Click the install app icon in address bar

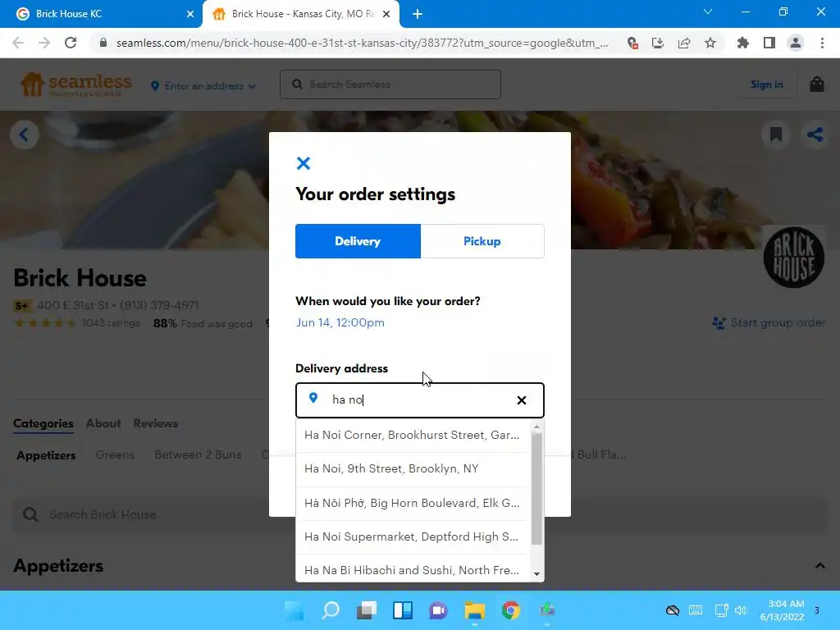[658, 43]
